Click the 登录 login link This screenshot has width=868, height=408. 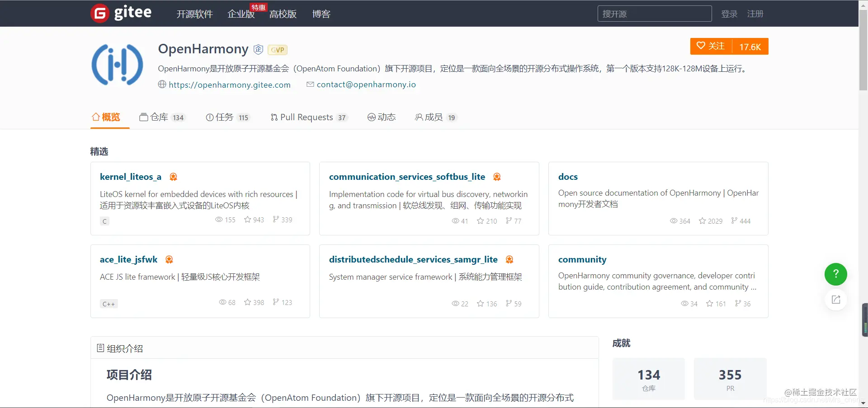point(729,14)
